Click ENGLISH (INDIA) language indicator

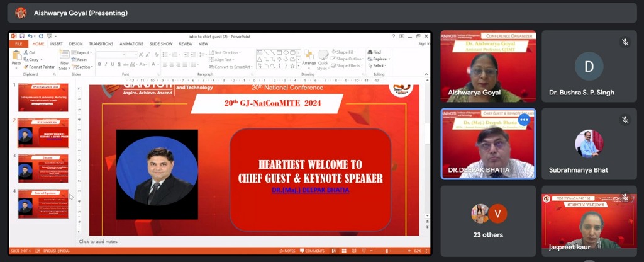pyautogui.click(x=56, y=251)
